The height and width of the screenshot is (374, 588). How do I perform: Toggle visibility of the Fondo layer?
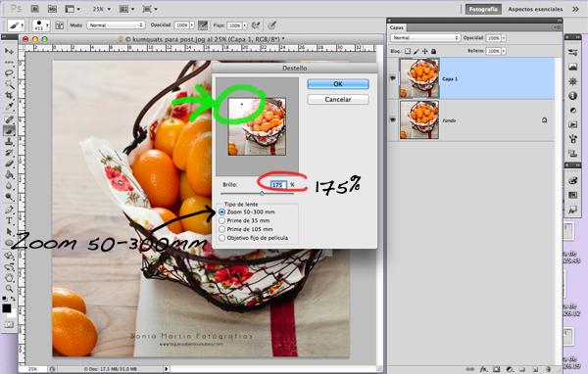[x=393, y=119]
